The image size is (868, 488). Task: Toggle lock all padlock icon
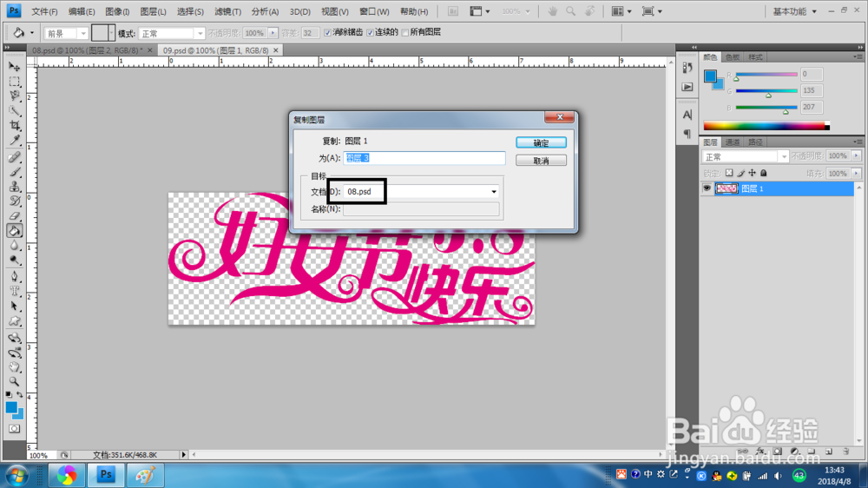(x=763, y=174)
